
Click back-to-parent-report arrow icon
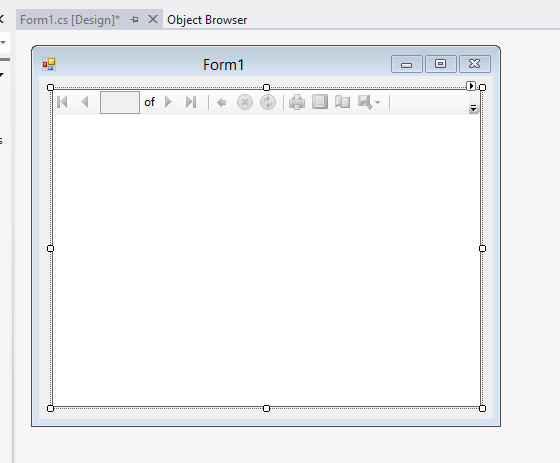pyautogui.click(x=221, y=103)
